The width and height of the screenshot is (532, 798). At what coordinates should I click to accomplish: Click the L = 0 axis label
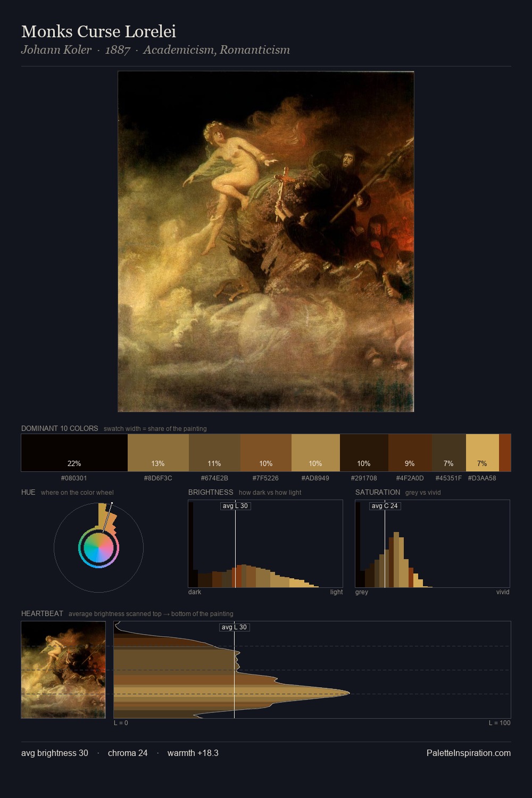coord(121,722)
